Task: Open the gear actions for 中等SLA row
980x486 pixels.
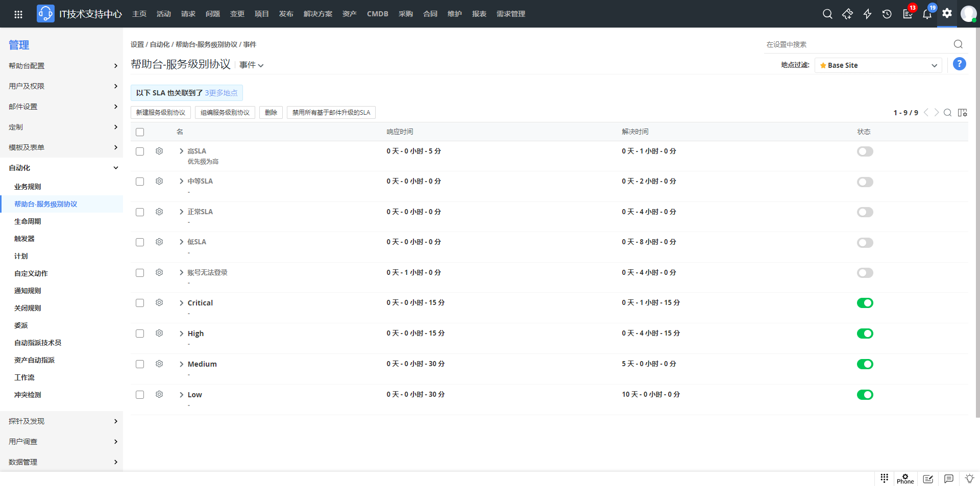Action: tap(159, 182)
